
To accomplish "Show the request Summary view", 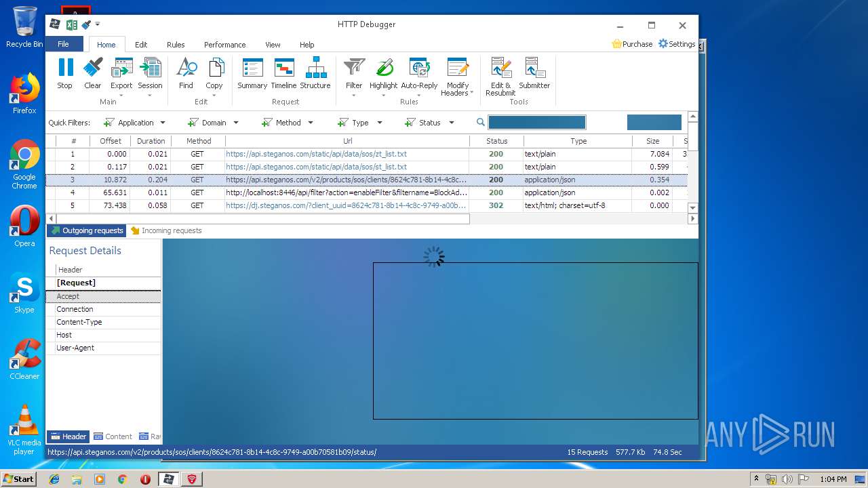I will tap(252, 75).
